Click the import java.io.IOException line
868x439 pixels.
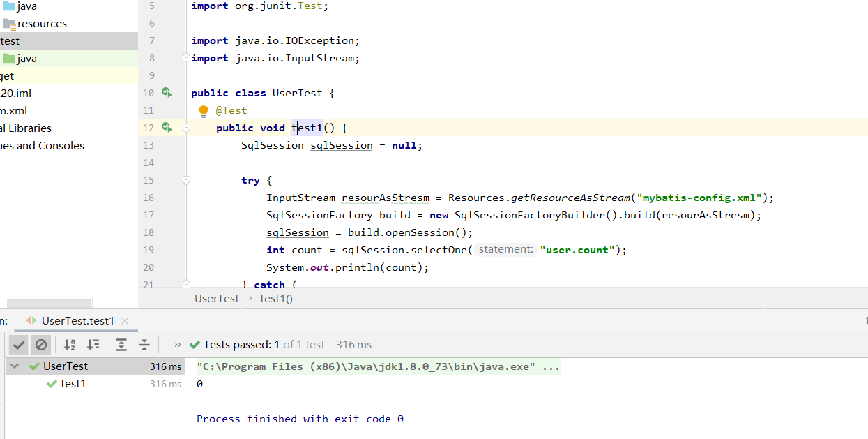275,40
